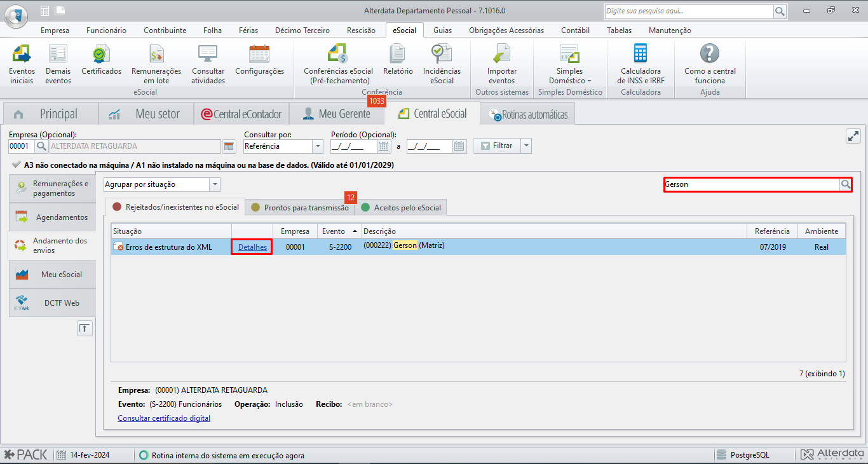Open the Agrupar por situação dropdown
The height and width of the screenshot is (464, 868).
point(215,184)
